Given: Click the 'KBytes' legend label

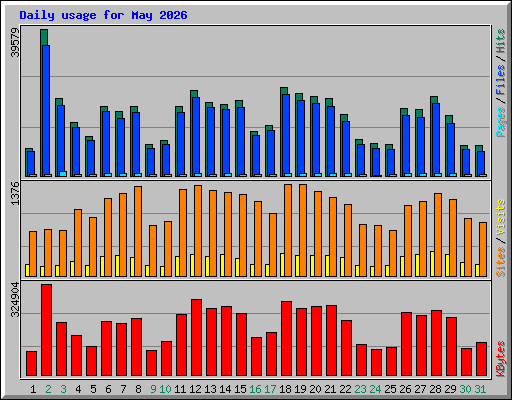Looking at the screenshot, I should click(501, 359).
